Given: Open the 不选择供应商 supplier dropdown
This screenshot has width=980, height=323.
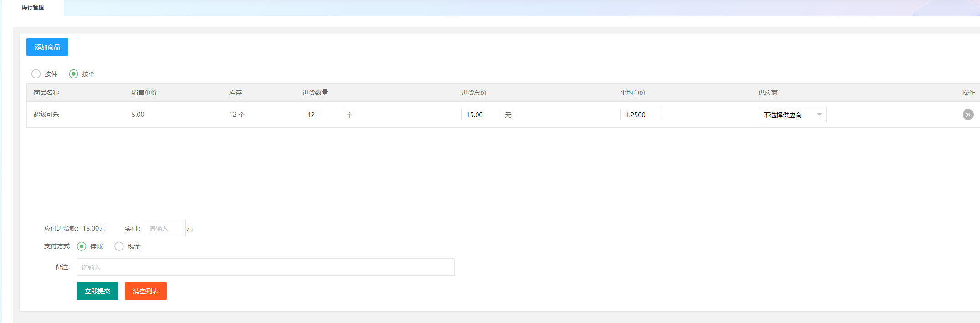Looking at the screenshot, I should [x=792, y=115].
